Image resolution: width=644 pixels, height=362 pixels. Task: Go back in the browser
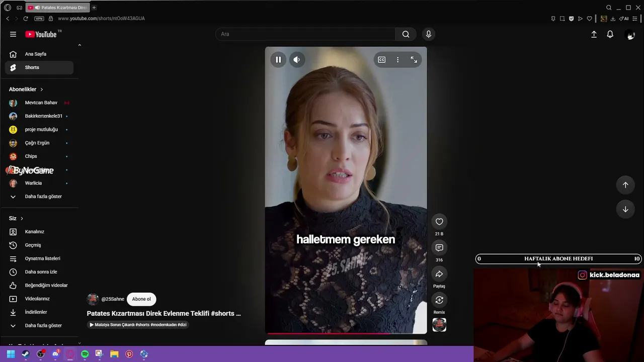[x=8, y=19]
